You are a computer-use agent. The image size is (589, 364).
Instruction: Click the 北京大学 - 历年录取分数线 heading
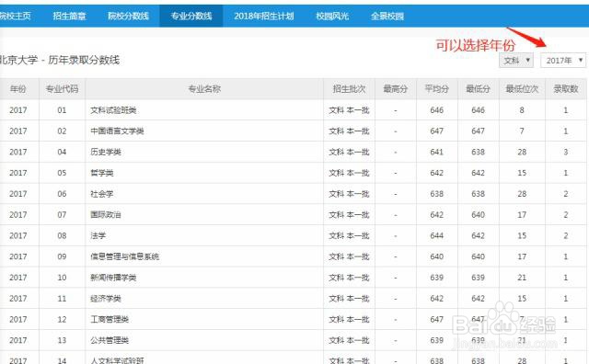click(x=59, y=60)
